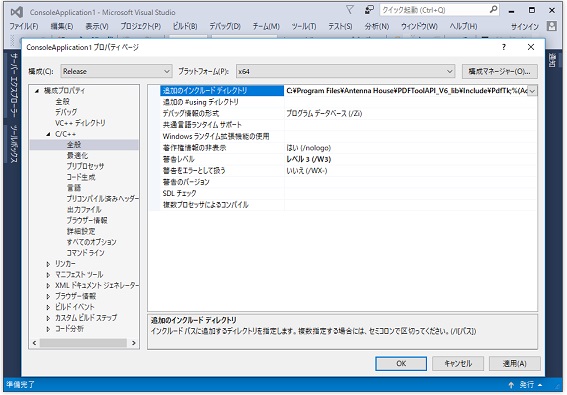Expand the ビルド イベント tree node
Image resolution: width=567 pixels, height=395 pixels.
click(x=48, y=307)
